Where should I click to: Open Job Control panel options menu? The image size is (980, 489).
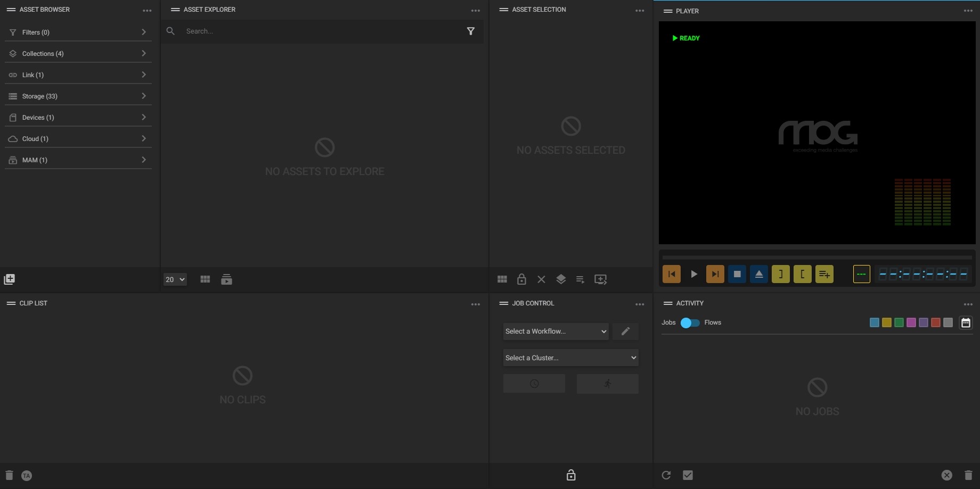click(640, 304)
